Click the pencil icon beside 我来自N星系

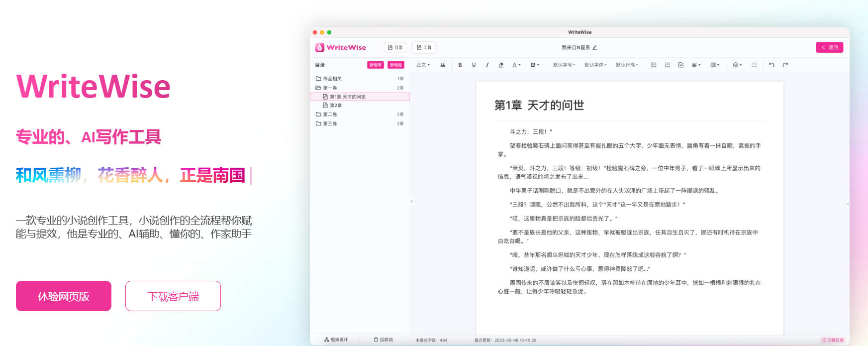594,48
